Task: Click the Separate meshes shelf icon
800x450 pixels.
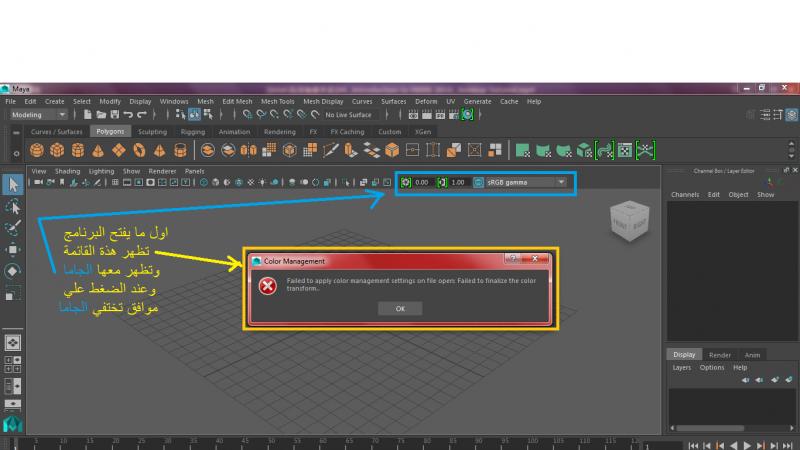Action: [x=228, y=150]
